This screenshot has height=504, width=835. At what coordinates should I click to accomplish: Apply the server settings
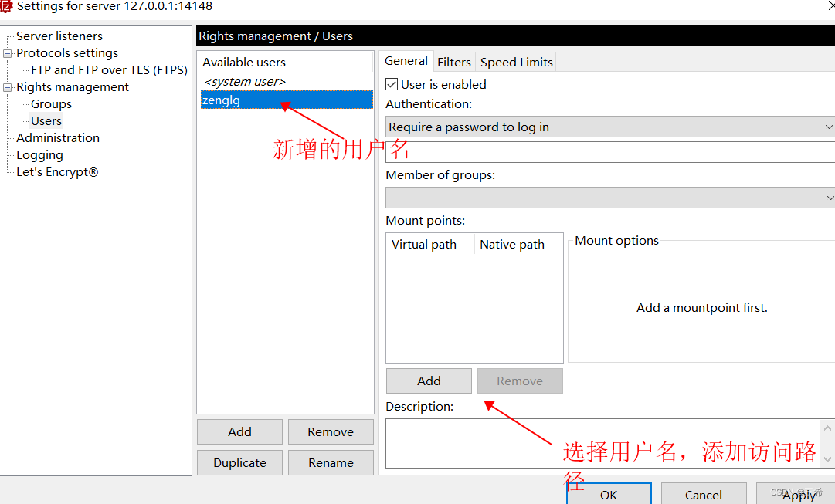pyautogui.click(x=796, y=494)
